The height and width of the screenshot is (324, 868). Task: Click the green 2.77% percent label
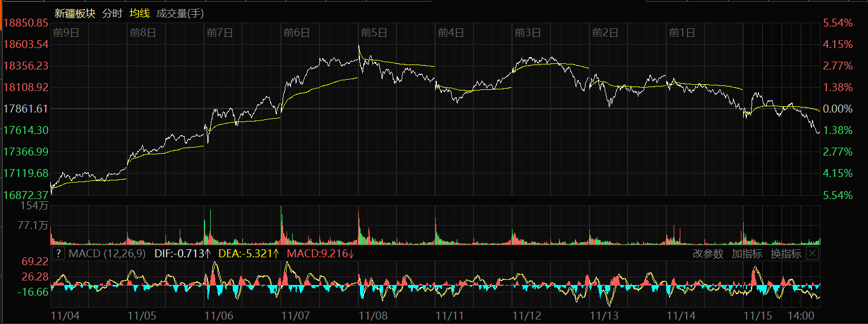tap(838, 152)
